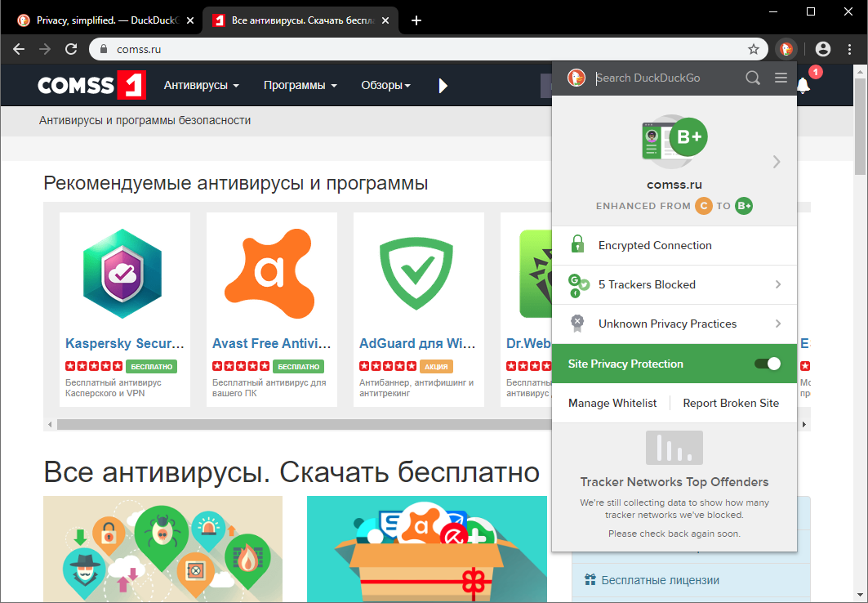This screenshot has width=868, height=603.
Task: Click the horizontal carousel scrollbar thumb
Action: coord(305,425)
